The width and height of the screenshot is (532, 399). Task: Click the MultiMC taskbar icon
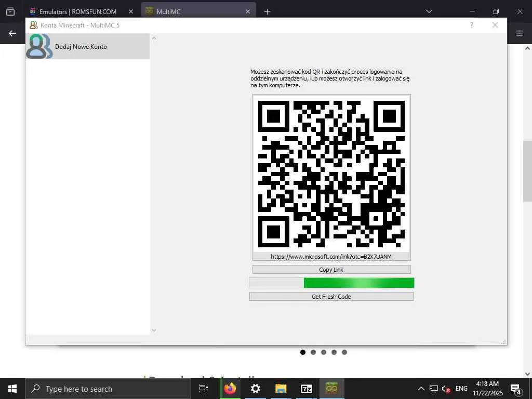331,389
